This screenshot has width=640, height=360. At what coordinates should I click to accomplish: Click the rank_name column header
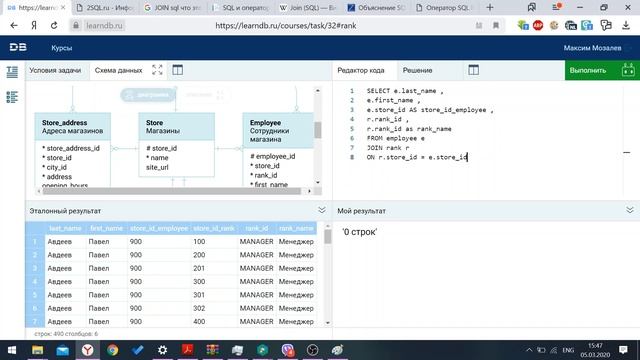point(296,228)
